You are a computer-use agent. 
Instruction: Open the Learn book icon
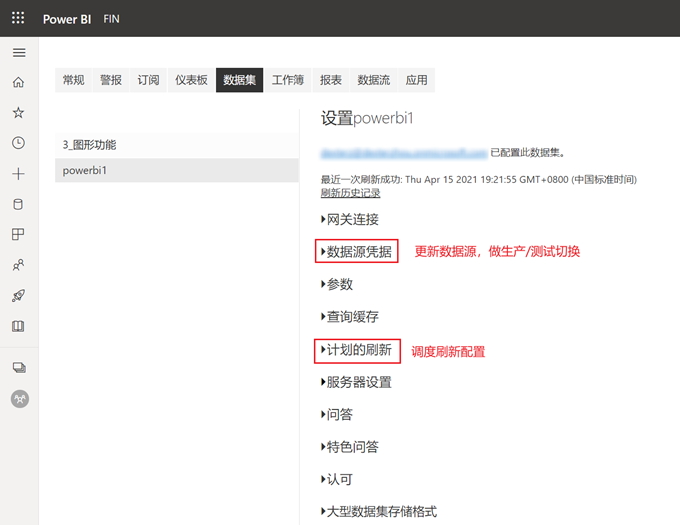pyautogui.click(x=18, y=326)
